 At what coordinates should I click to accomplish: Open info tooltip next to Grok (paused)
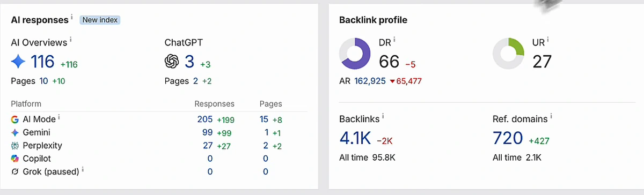click(x=83, y=169)
